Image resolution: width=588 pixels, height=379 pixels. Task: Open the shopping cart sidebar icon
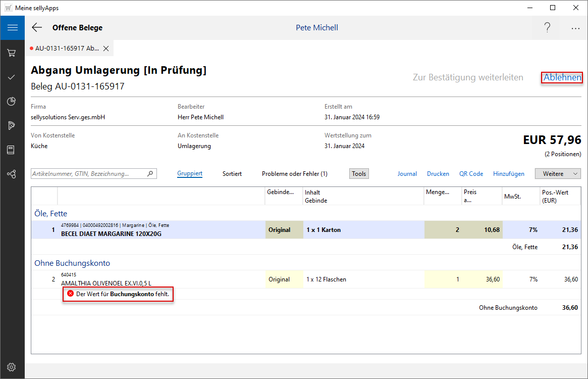click(12, 53)
